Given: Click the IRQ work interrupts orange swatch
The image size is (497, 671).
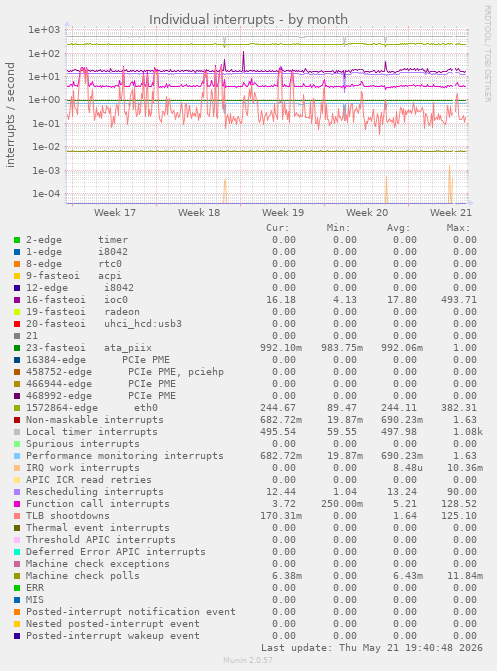Looking at the screenshot, I should pyautogui.click(x=17, y=468).
